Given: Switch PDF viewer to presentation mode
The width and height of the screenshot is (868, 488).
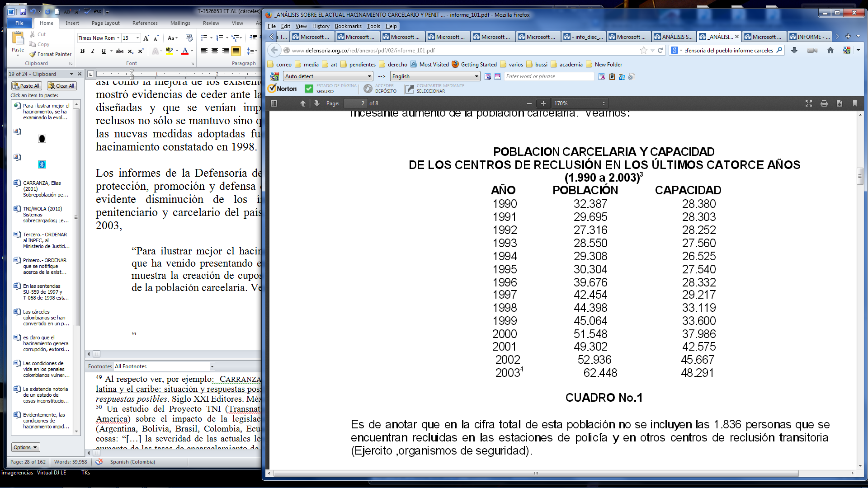Looking at the screenshot, I should [x=809, y=103].
